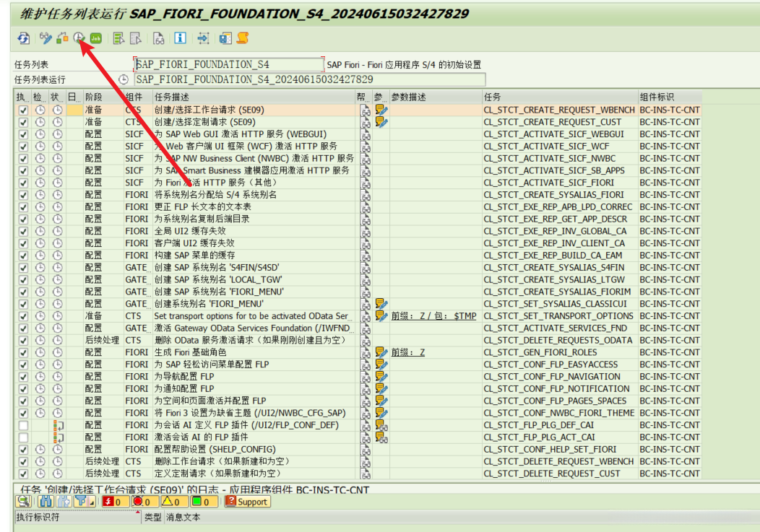Check the 为会话 AI 定义 FLP 插件 task
760x532 pixels.
23,425
